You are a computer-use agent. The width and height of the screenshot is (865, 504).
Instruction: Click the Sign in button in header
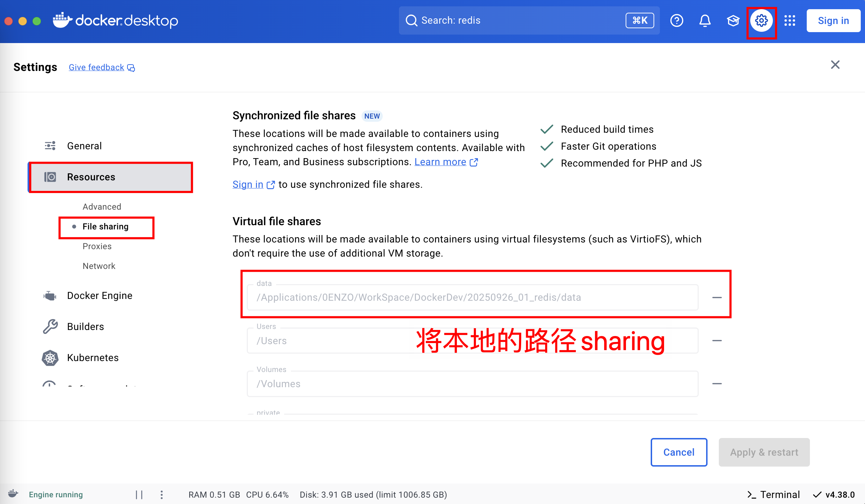(833, 20)
